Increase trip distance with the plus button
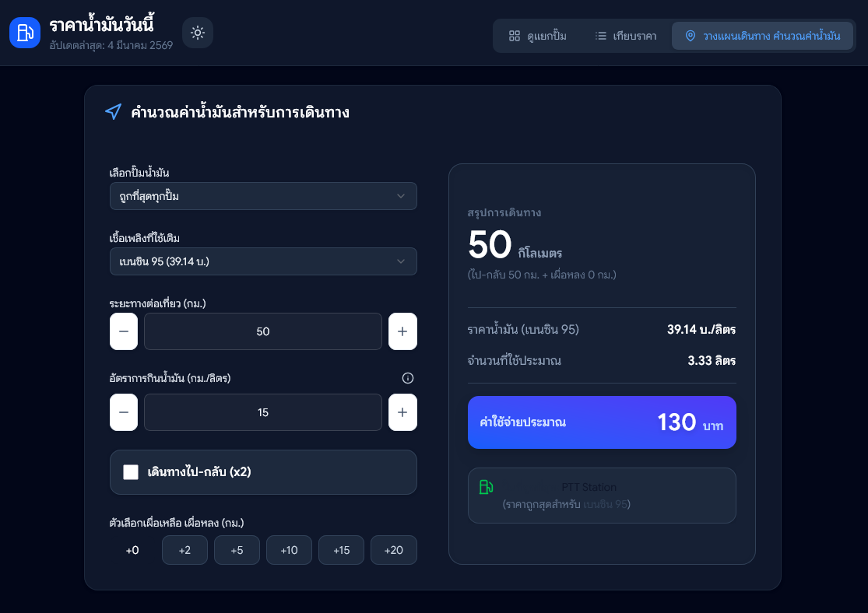The width and height of the screenshot is (868, 613). click(402, 331)
